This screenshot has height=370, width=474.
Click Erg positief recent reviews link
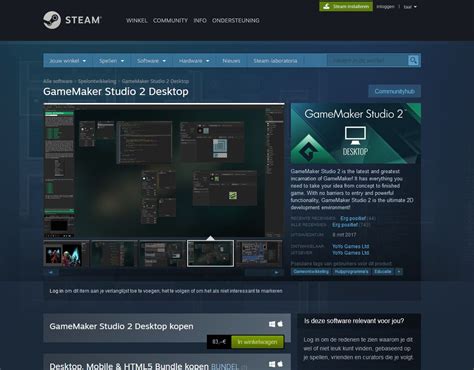point(353,218)
